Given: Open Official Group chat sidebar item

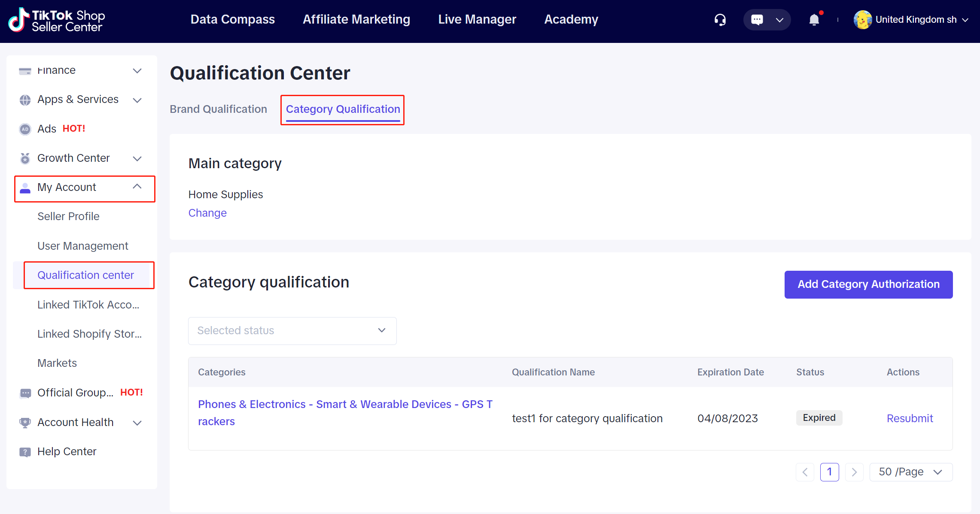Looking at the screenshot, I should point(75,393).
